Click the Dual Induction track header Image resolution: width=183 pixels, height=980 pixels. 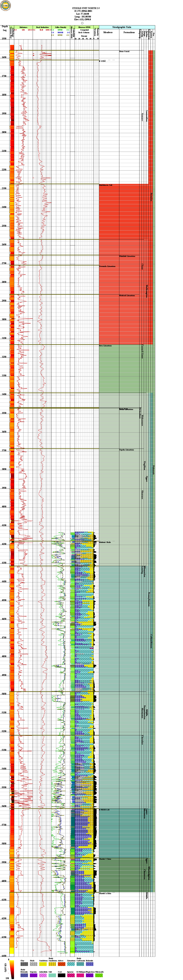[42, 27]
